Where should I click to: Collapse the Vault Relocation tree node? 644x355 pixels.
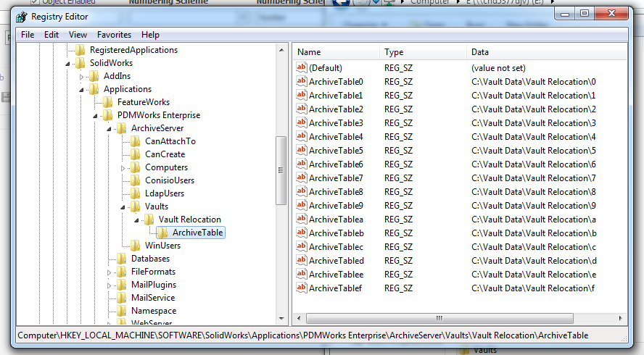tap(136, 220)
